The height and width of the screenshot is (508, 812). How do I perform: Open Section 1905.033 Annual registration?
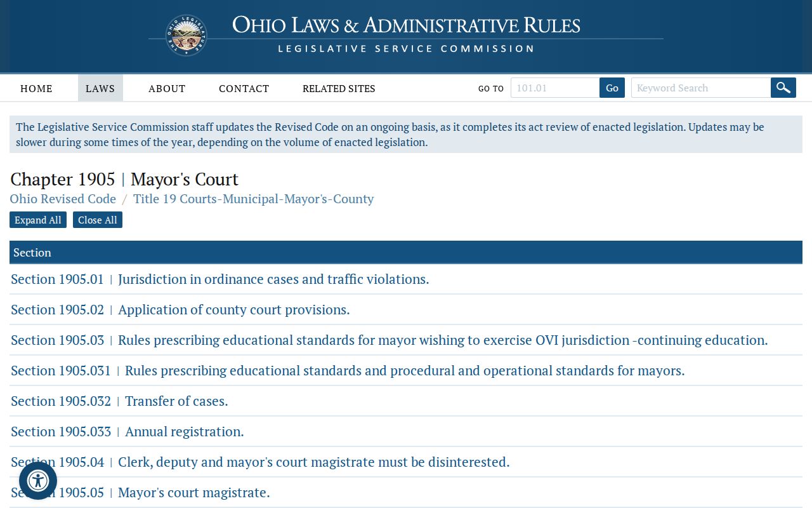pyautogui.click(x=128, y=431)
